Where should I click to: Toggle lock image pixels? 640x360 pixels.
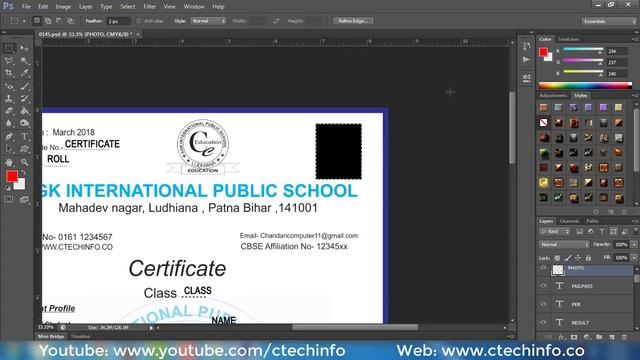coord(568,258)
